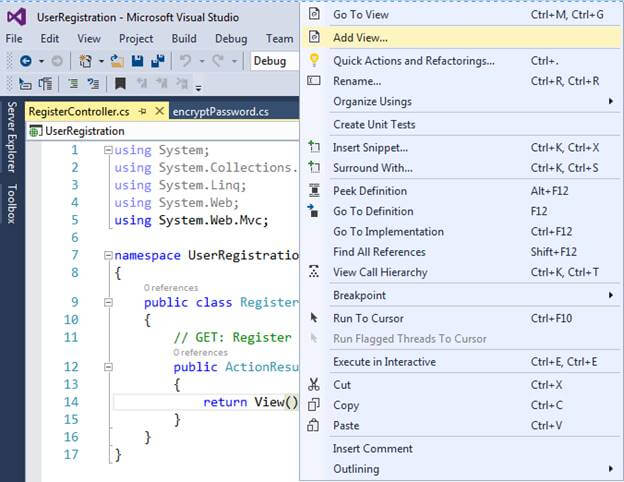
Task: Collapse the namespace UserRegistration code block
Action: pos(108,255)
